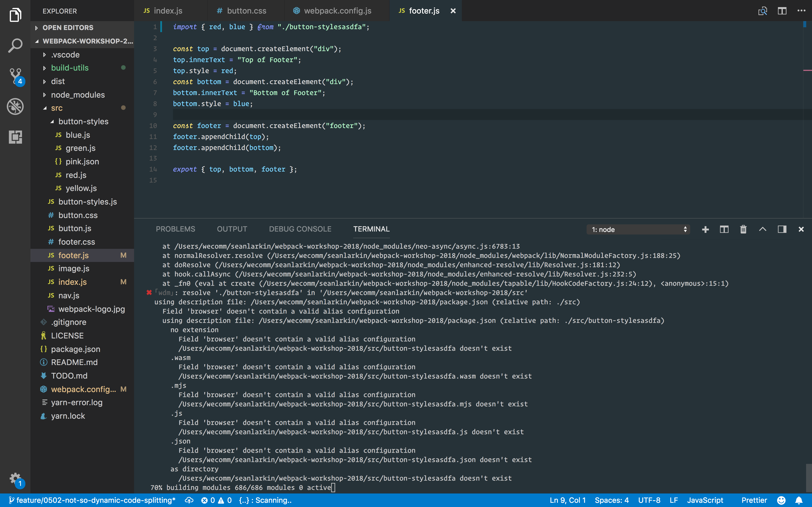Open the Debug view icon
Image resolution: width=812 pixels, height=507 pixels.
pos(15,107)
